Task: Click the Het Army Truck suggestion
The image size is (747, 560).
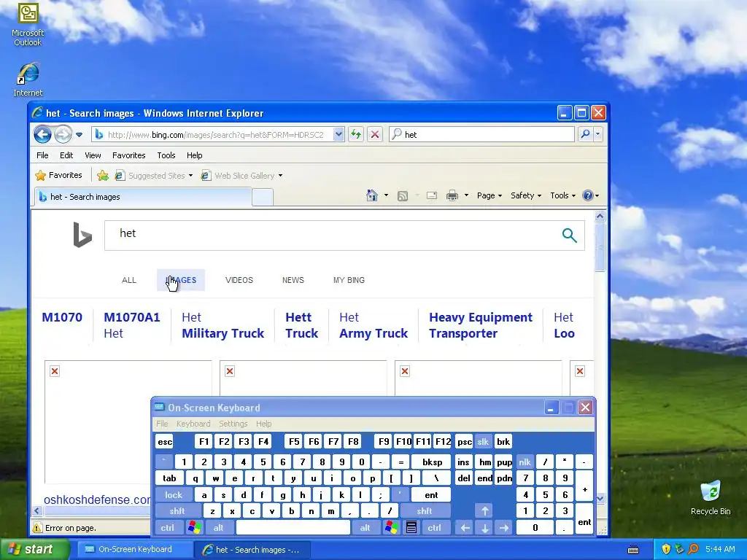Action: 373,325
